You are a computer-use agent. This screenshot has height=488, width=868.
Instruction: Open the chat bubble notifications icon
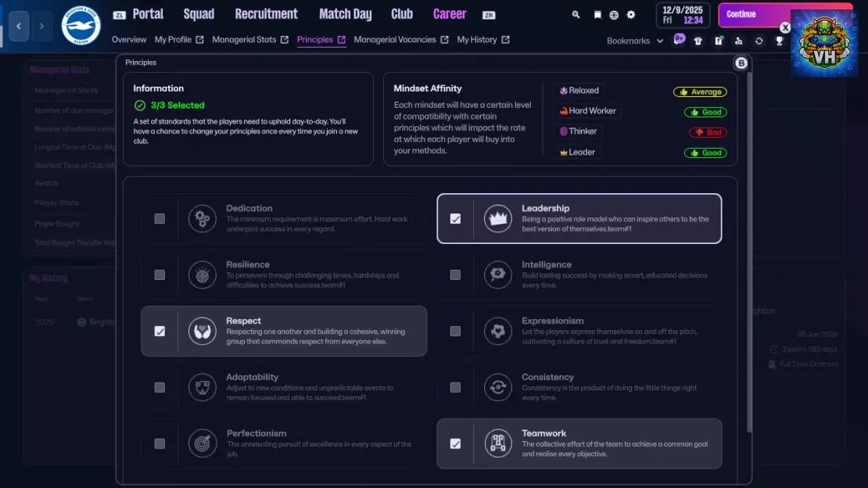[x=680, y=39]
